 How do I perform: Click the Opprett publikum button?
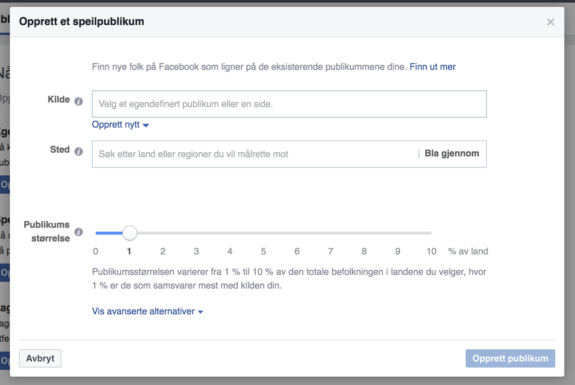(x=510, y=358)
